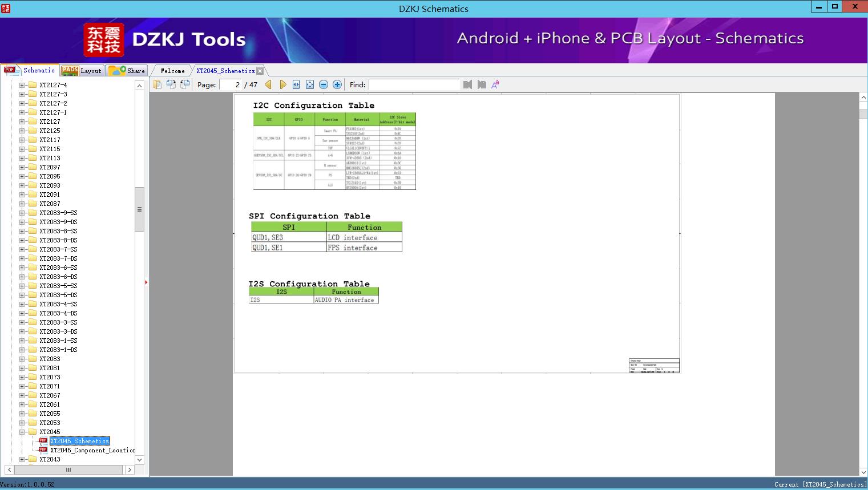Click the document view scroll down arrow
This screenshot has height=490, width=868.
click(863, 472)
